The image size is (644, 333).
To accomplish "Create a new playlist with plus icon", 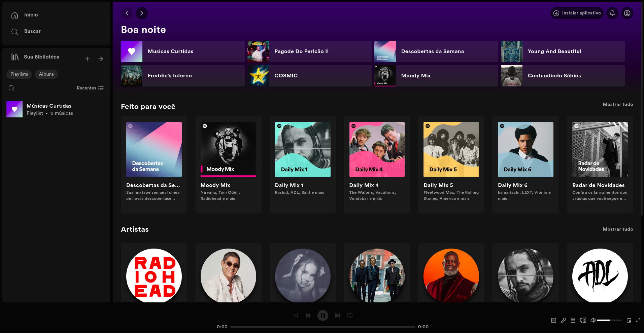I will (x=87, y=59).
